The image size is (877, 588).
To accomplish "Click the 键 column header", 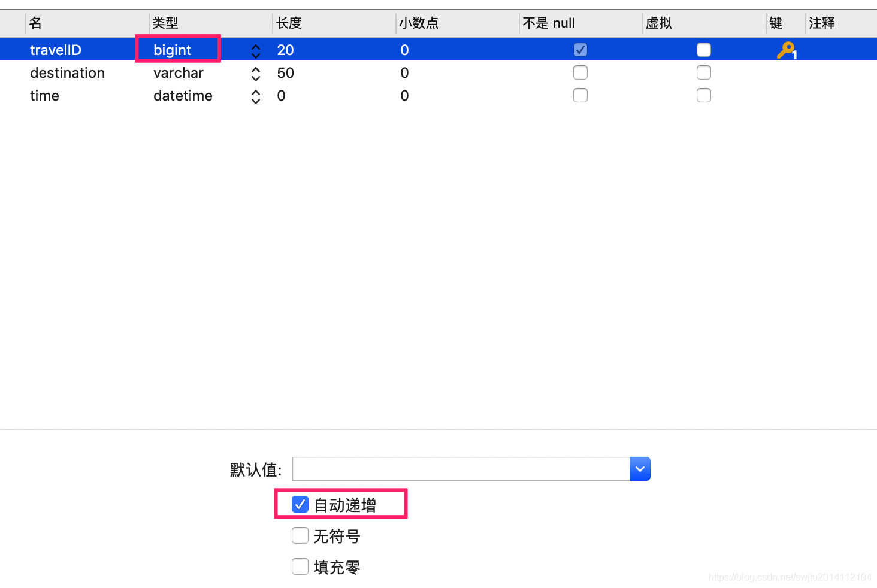I will (776, 23).
